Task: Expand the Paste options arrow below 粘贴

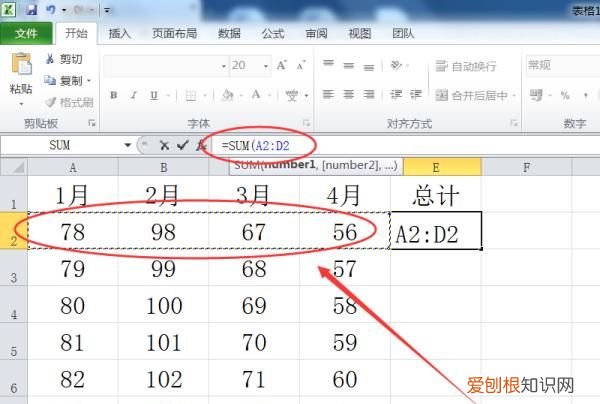Action: (x=21, y=104)
